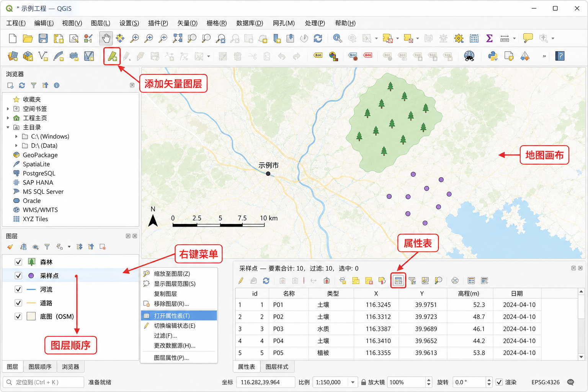588x392 pixels.
Task: Open the layer styling paintbrush in Layers panel
Action: click(x=10, y=247)
